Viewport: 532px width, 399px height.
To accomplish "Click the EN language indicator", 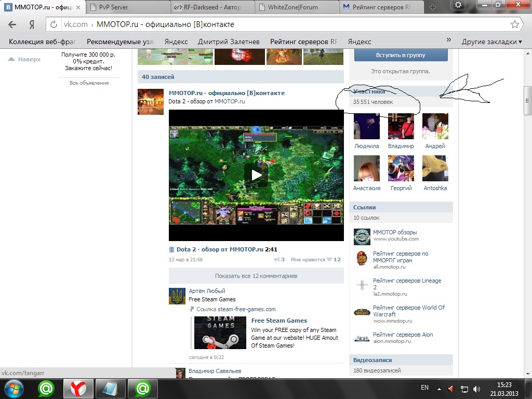I will [424, 388].
